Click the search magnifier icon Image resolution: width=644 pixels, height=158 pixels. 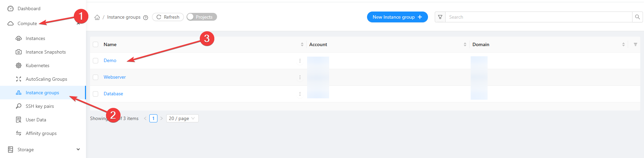pos(637,17)
